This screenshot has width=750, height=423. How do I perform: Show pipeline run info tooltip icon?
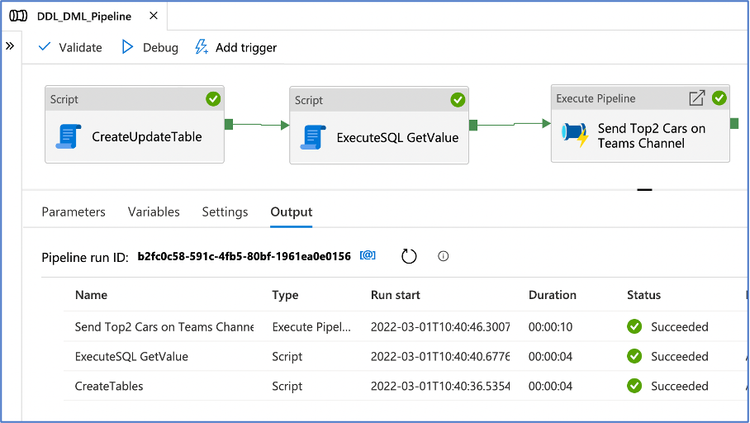[x=443, y=256]
